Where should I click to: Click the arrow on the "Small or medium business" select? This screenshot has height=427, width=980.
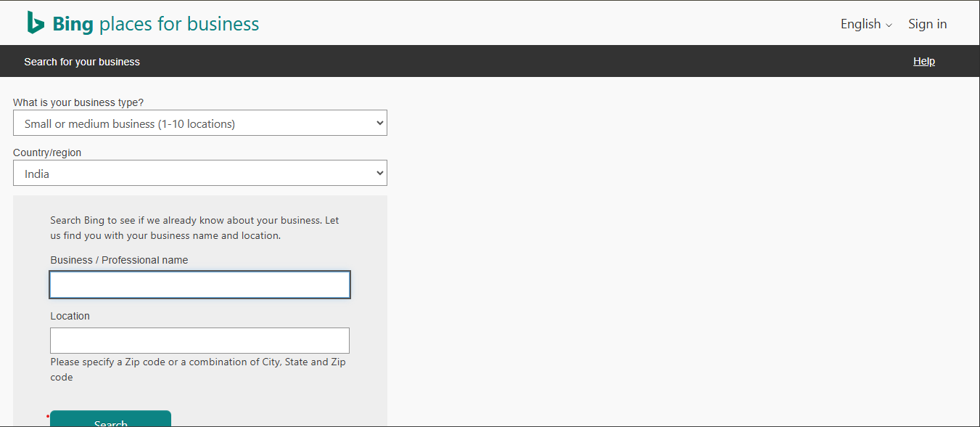pyautogui.click(x=379, y=123)
